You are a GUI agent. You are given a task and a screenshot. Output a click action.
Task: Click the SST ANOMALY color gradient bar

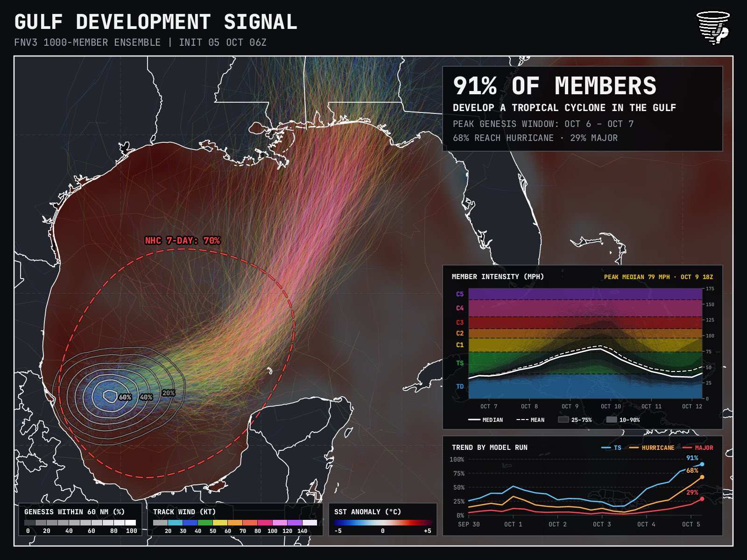(x=383, y=523)
